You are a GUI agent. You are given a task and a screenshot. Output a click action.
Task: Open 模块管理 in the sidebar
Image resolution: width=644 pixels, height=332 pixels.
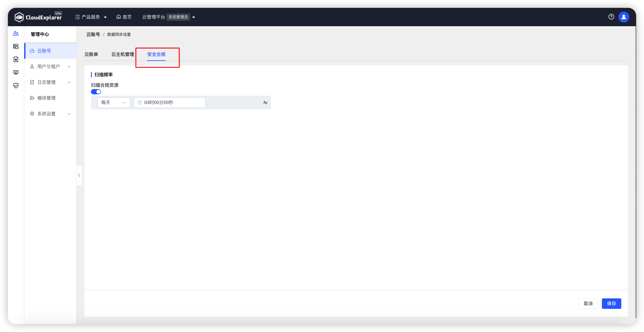50,98
